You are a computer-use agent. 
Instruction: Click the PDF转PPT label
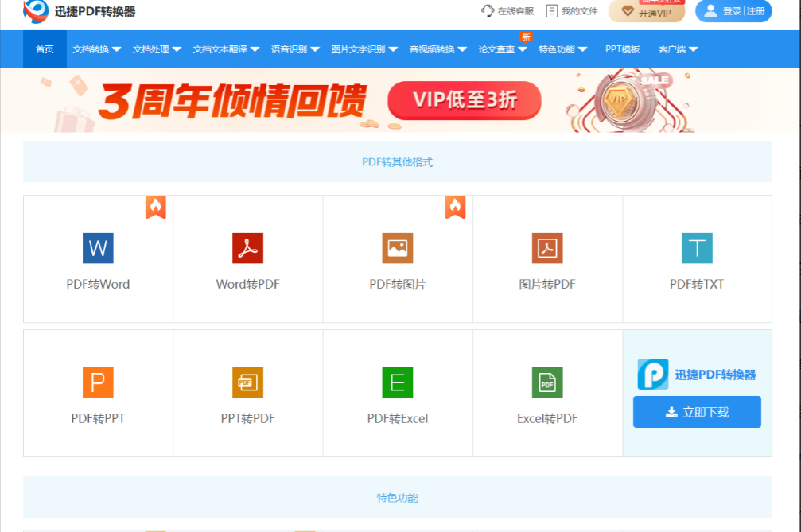click(98, 418)
